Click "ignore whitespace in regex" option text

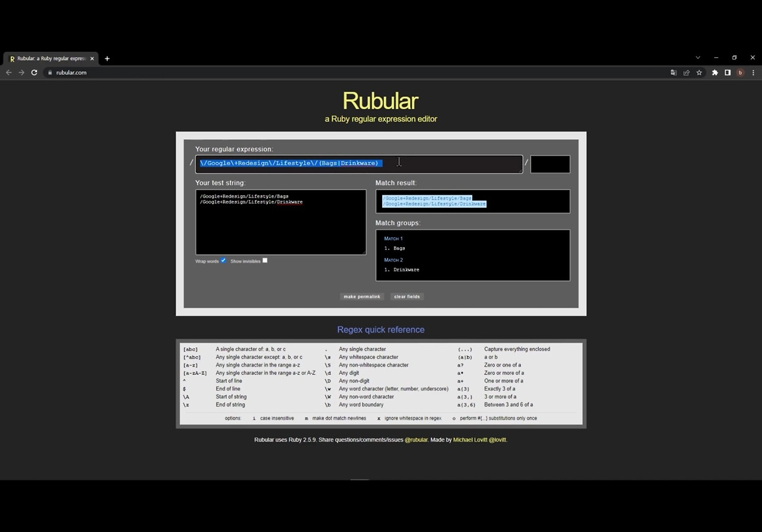pos(413,418)
